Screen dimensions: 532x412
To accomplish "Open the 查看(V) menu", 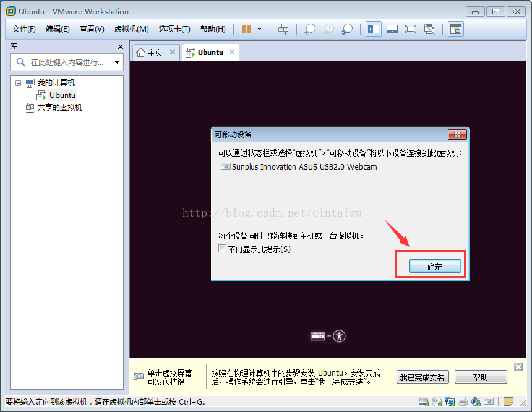I will point(92,29).
